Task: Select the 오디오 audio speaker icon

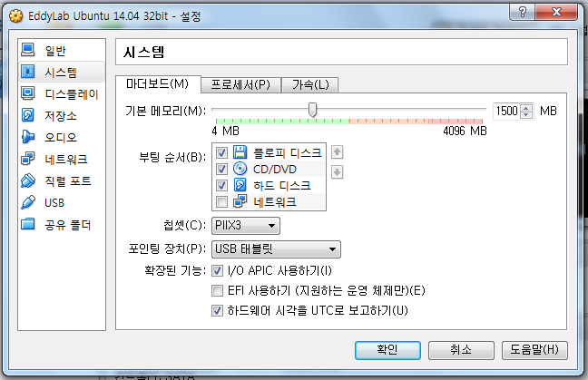Action: click(x=28, y=137)
